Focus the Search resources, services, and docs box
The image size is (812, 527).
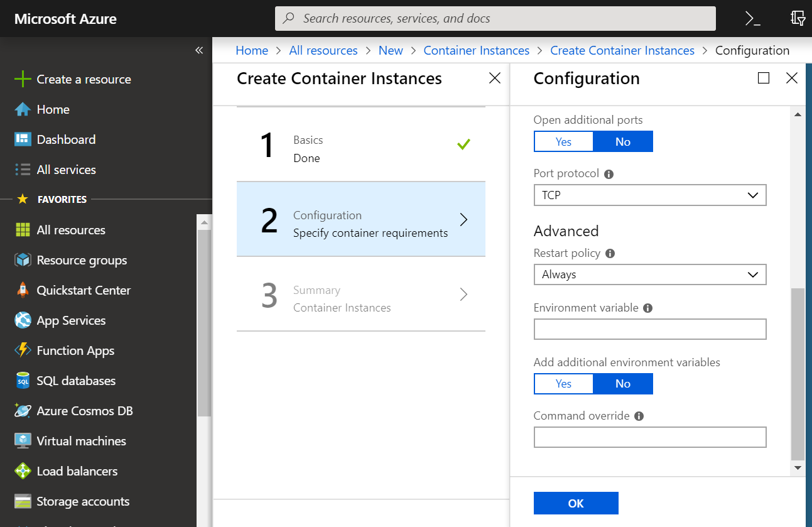point(495,18)
